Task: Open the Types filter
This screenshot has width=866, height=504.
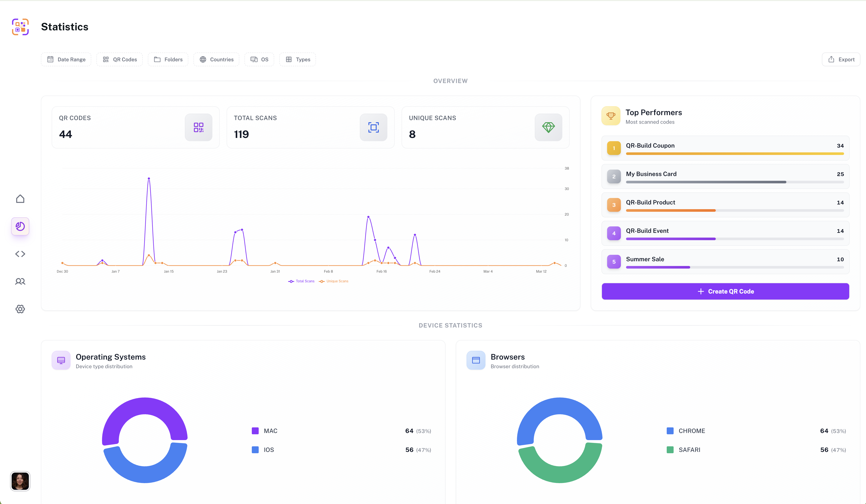Action: coord(298,59)
